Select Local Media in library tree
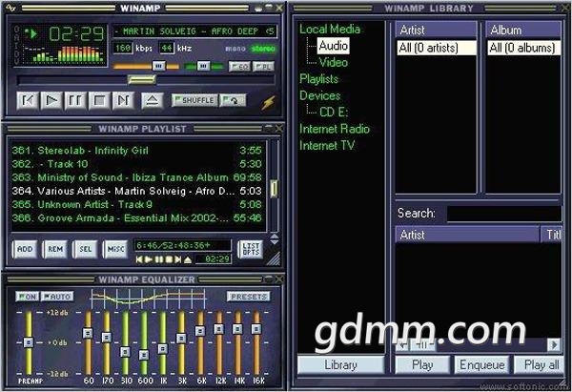This screenshot has width=572, height=392. pyautogui.click(x=330, y=30)
